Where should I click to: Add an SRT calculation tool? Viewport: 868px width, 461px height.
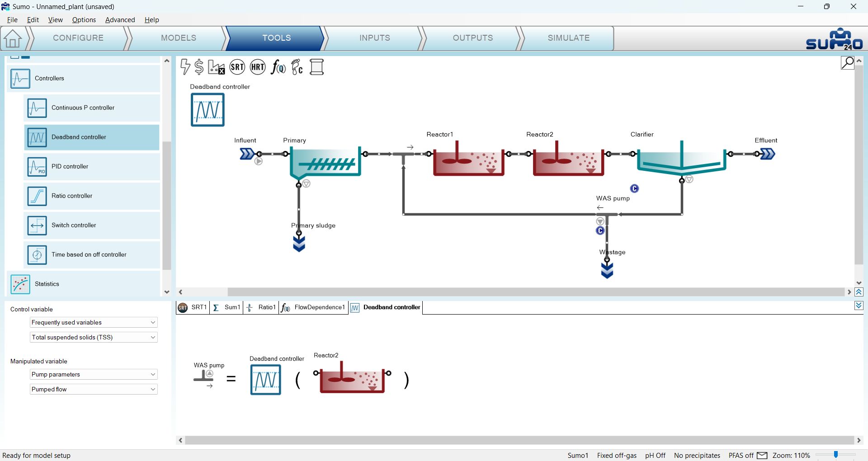coord(237,67)
